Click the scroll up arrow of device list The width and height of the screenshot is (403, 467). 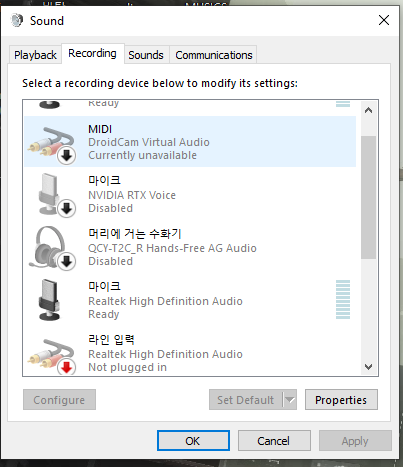click(368, 110)
